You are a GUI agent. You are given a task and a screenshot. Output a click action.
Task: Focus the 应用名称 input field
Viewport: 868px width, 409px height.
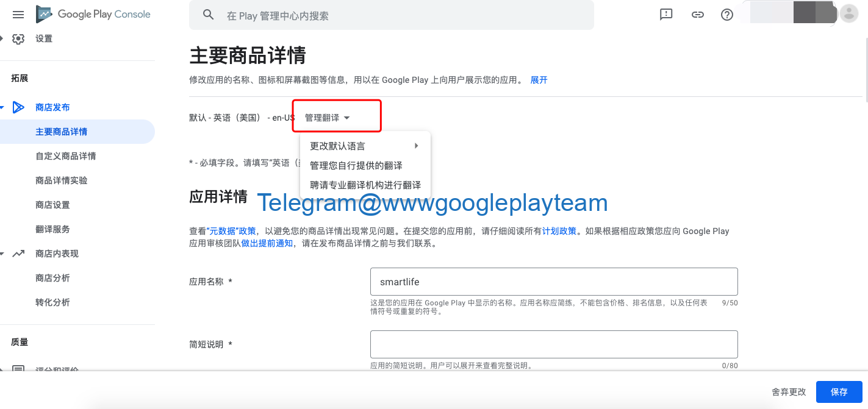click(554, 282)
